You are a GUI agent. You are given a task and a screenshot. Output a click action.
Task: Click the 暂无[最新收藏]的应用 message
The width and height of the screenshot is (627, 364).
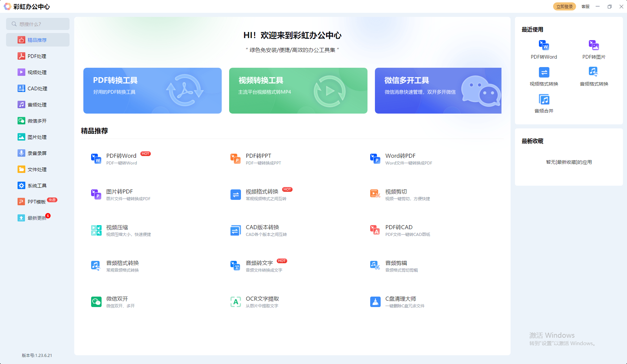[x=569, y=162]
